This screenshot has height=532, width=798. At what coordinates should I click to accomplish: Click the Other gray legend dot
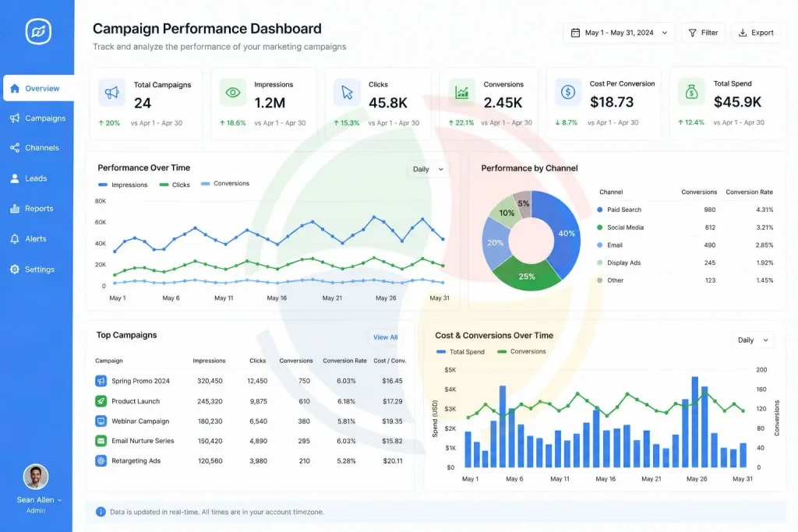click(599, 280)
